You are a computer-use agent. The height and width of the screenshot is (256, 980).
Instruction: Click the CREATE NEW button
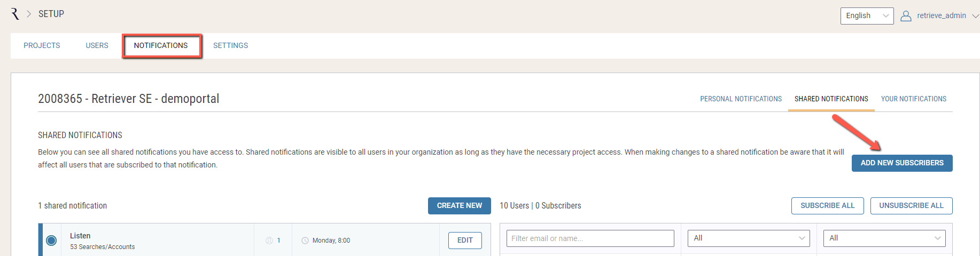(460, 206)
